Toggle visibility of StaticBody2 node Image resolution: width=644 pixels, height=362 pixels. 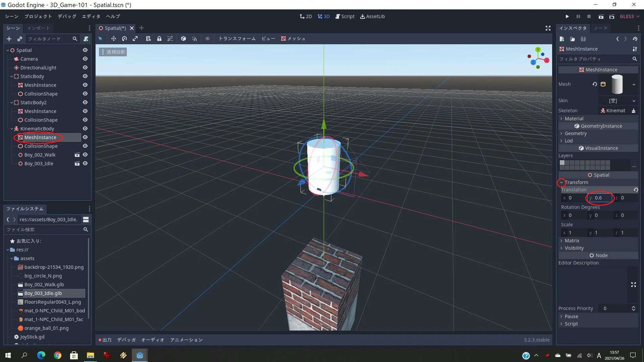pos(85,103)
